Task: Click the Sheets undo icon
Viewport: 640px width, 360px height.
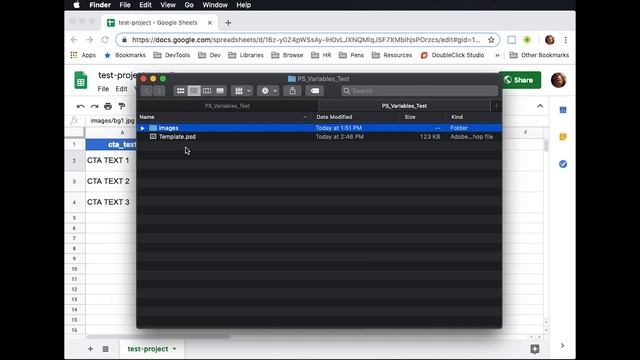Action: pyautogui.click(x=80, y=107)
